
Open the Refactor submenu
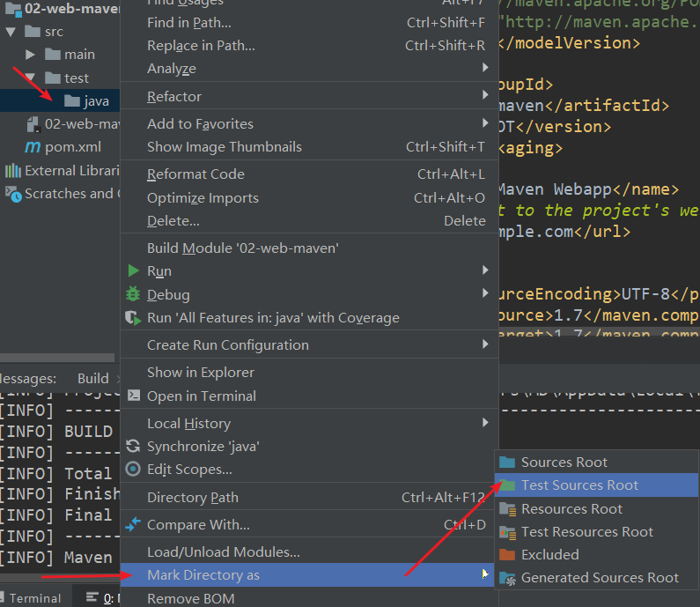click(174, 97)
